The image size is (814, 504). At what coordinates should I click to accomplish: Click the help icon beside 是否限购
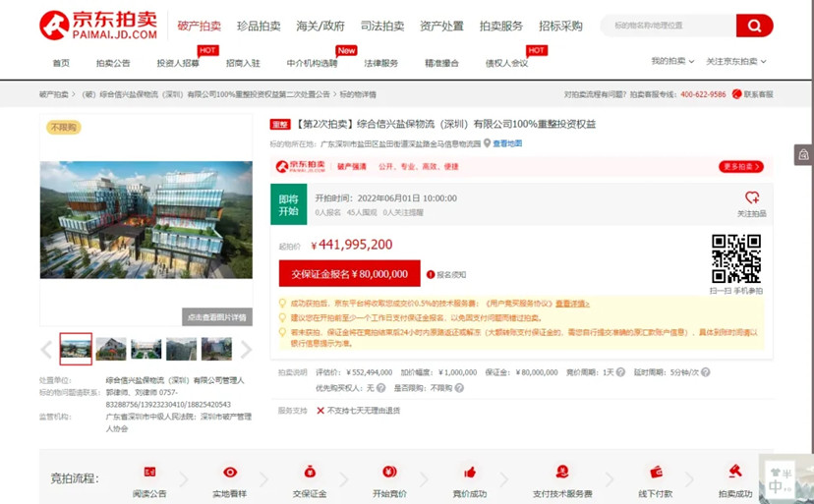click(x=459, y=388)
